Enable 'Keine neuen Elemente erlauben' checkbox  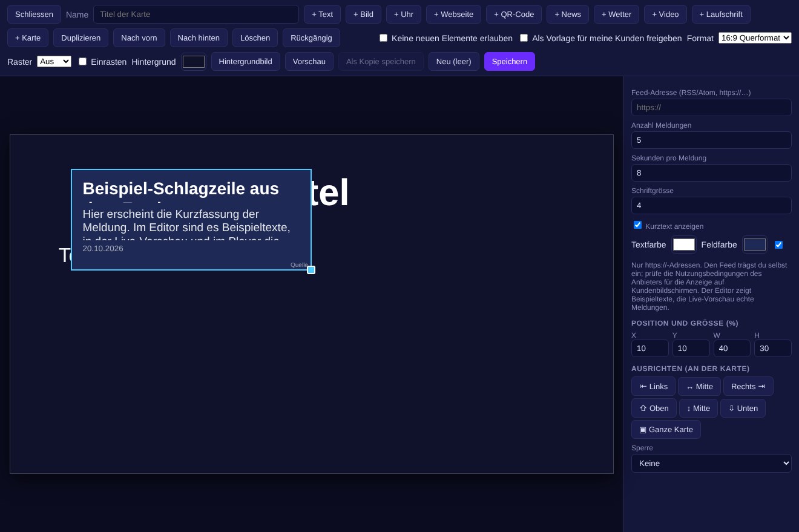[383, 38]
